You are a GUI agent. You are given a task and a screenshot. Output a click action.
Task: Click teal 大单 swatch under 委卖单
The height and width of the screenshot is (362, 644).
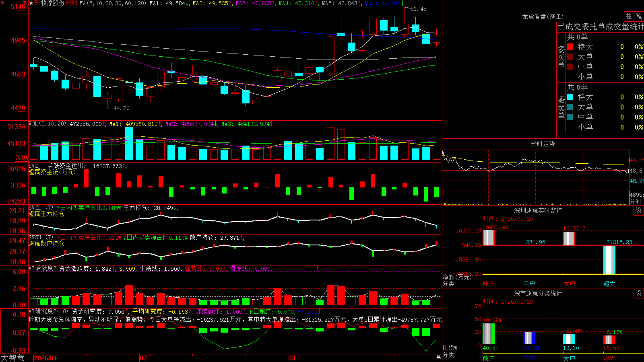click(x=570, y=107)
